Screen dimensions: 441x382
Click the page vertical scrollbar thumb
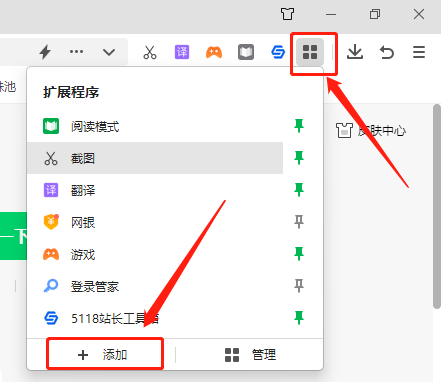[437, 207]
